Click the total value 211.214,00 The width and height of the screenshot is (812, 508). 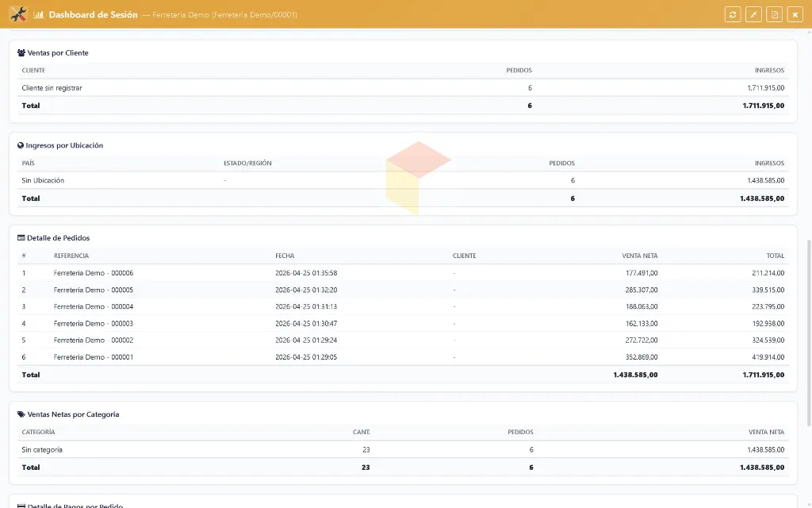[768, 273]
